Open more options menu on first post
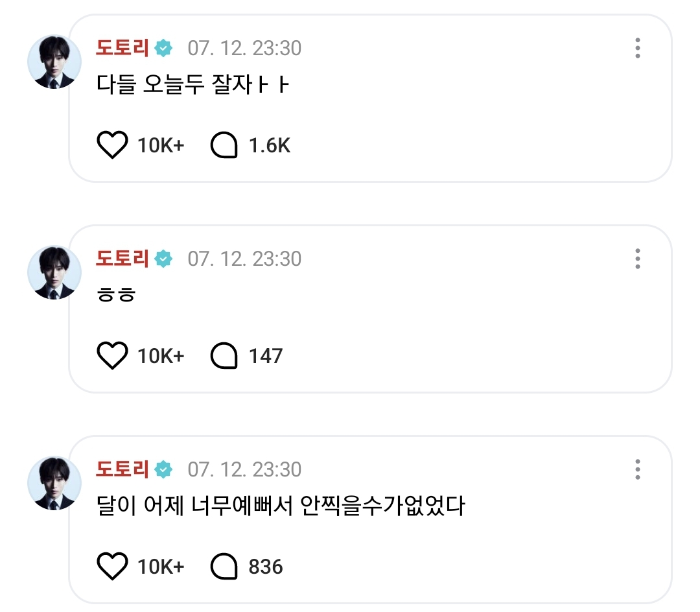 [638, 48]
